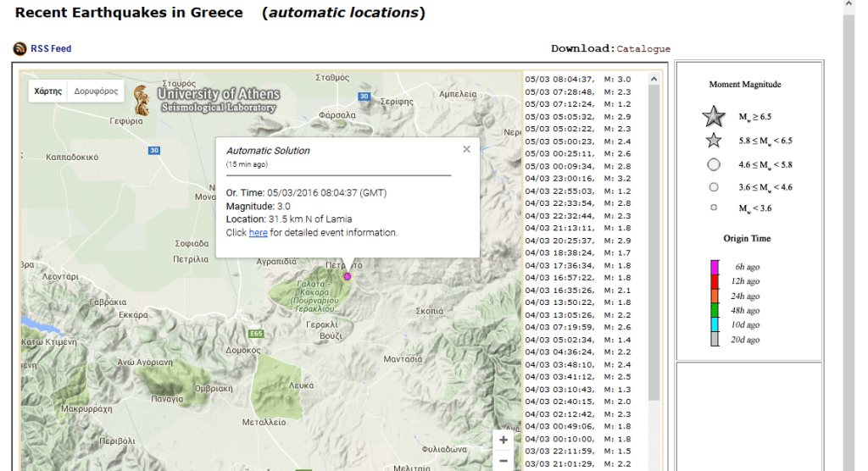Select event 04/03 17:36:34 M: 1.8

point(578,265)
